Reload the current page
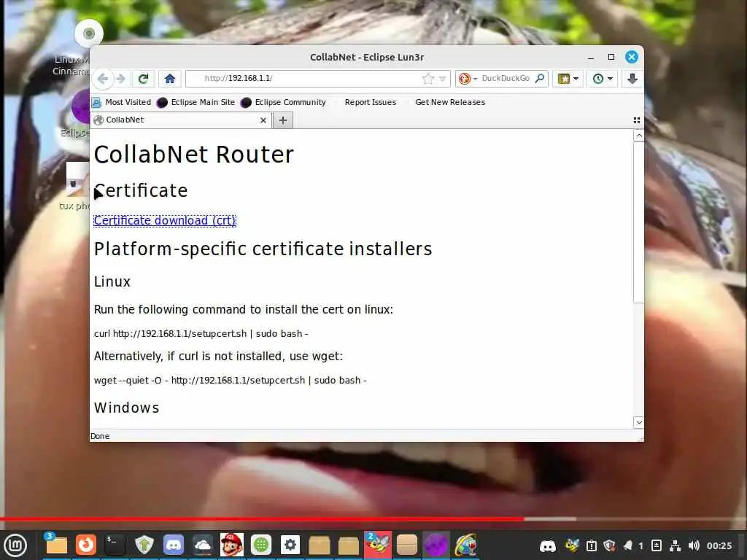Image resolution: width=747 pixels, height=560 pixels. (143, 79)
